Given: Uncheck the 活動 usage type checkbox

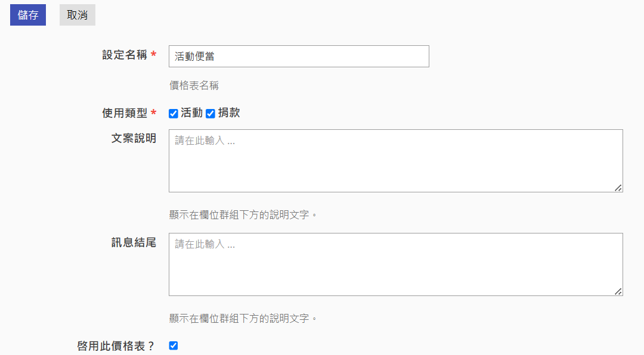Looking at the screenshot, I should pyautogui.click(x=174, y=114).
